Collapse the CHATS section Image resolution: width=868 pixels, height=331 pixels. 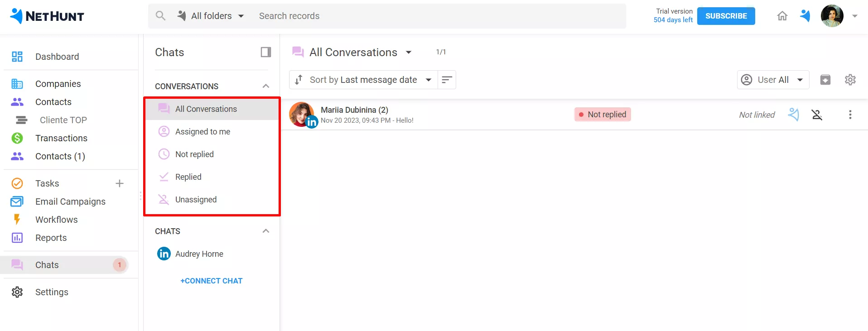point(266,231)
